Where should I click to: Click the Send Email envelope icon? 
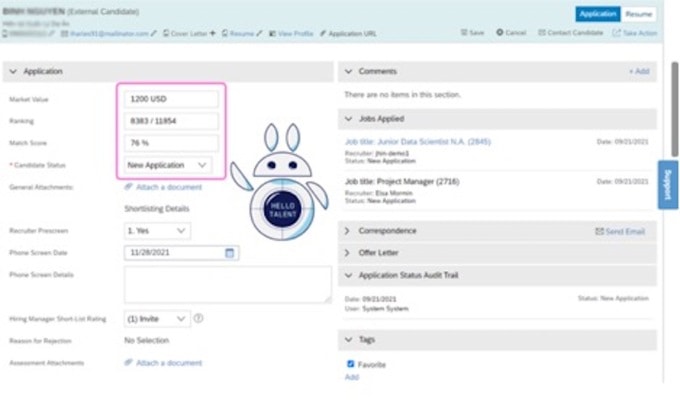pyautogui.click(x=599, y=231)
